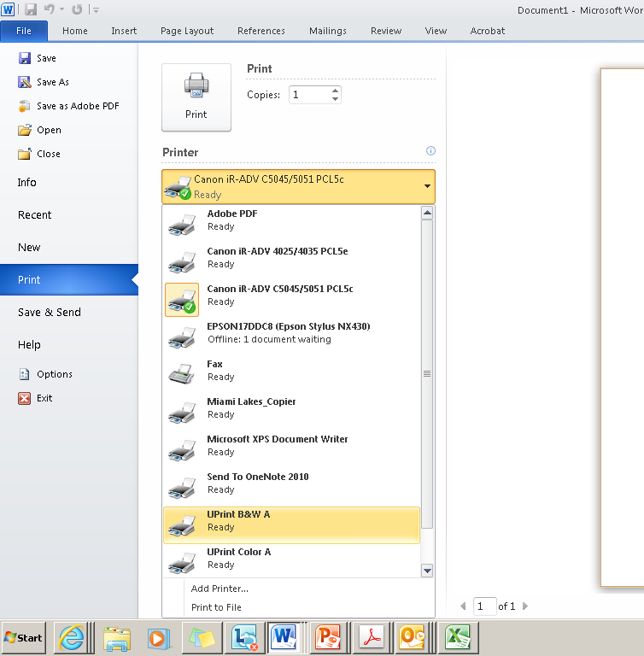
Task: Open the Info tab in backstage
Action: click(x=26, y=183)
